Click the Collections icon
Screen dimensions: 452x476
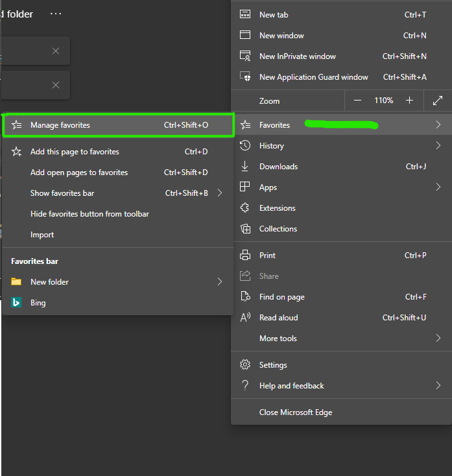tap(245, 228)
